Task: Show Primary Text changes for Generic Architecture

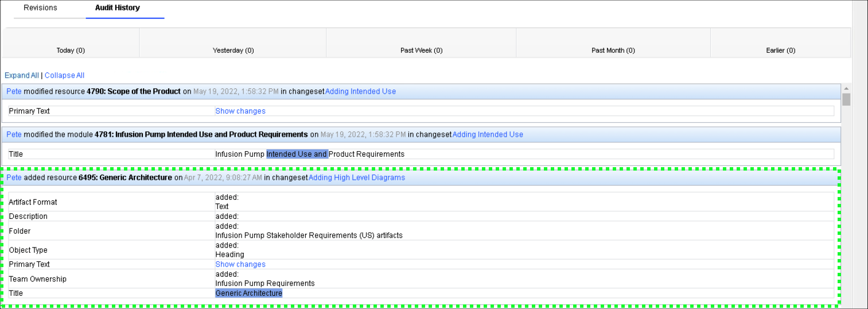Action: [240, 265]
